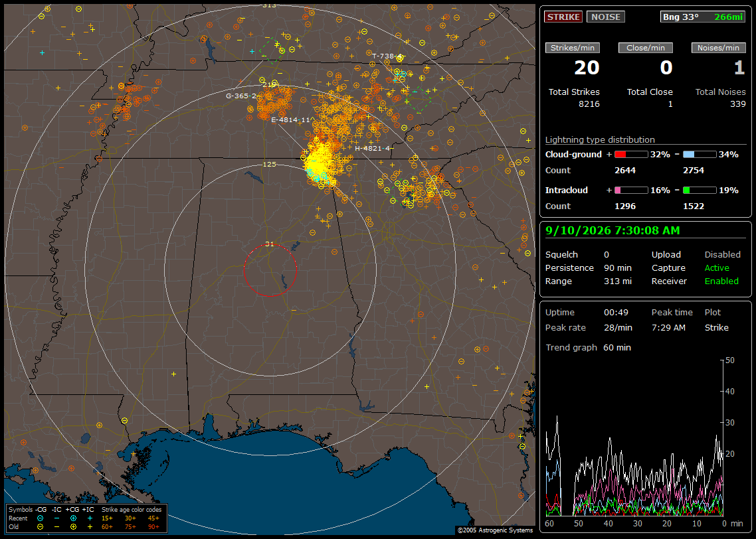
Task: Select the Strikes/min counter label
Action: 573,48
